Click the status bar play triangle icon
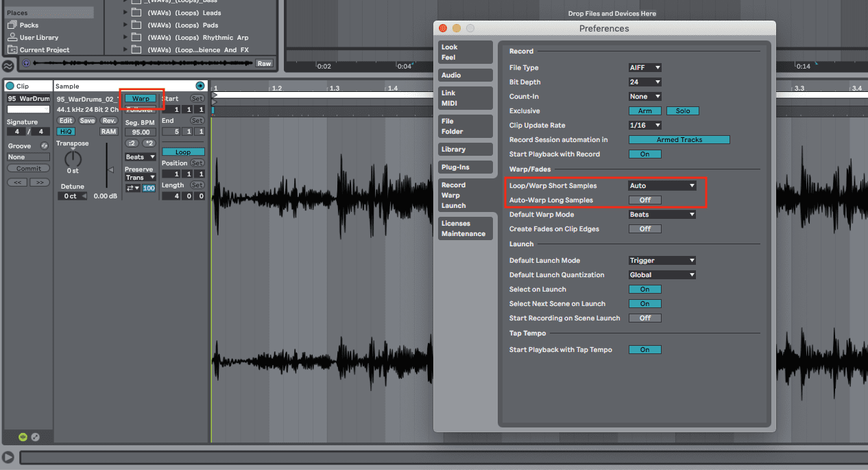 click(x=8, y=457)
